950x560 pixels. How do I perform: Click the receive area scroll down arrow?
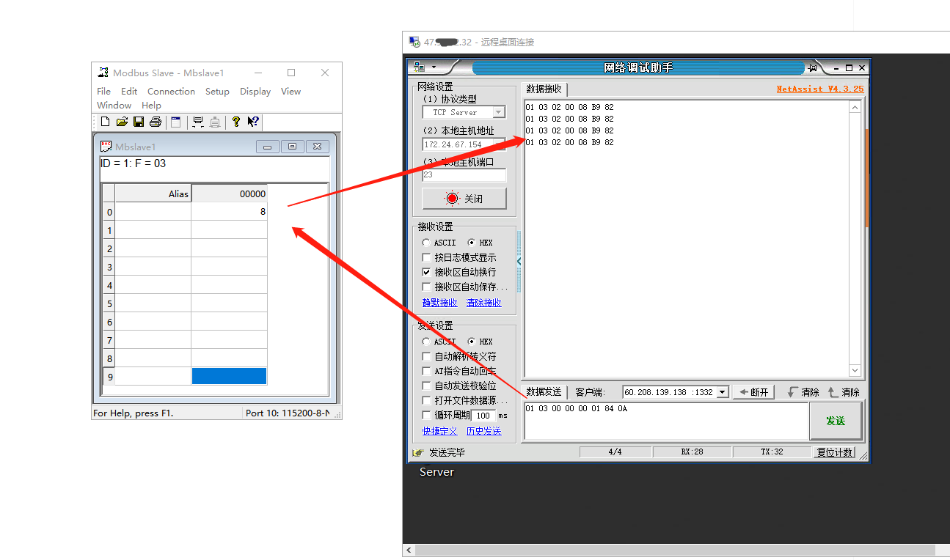[855, 370]
